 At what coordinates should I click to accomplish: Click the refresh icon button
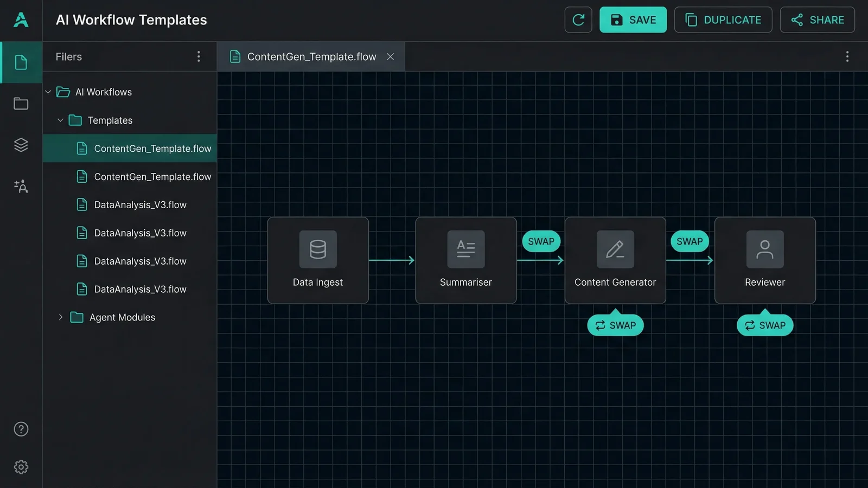pos(578,20)
